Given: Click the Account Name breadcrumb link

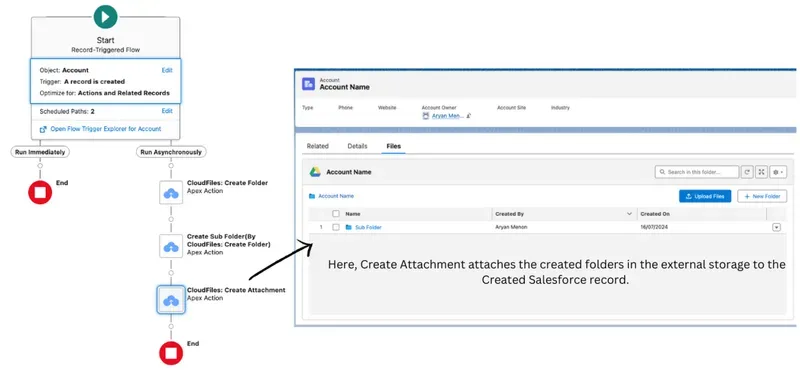Looking at the screenshot, I should point(336,196).
